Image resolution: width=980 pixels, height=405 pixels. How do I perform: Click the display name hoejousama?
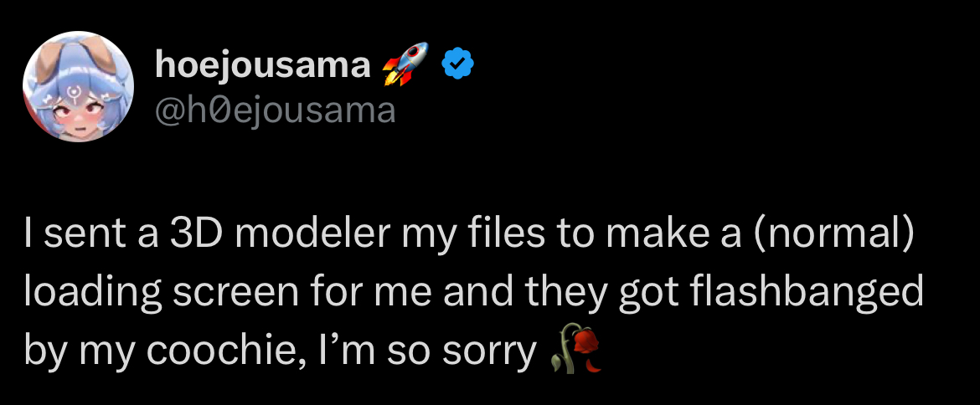263,65
